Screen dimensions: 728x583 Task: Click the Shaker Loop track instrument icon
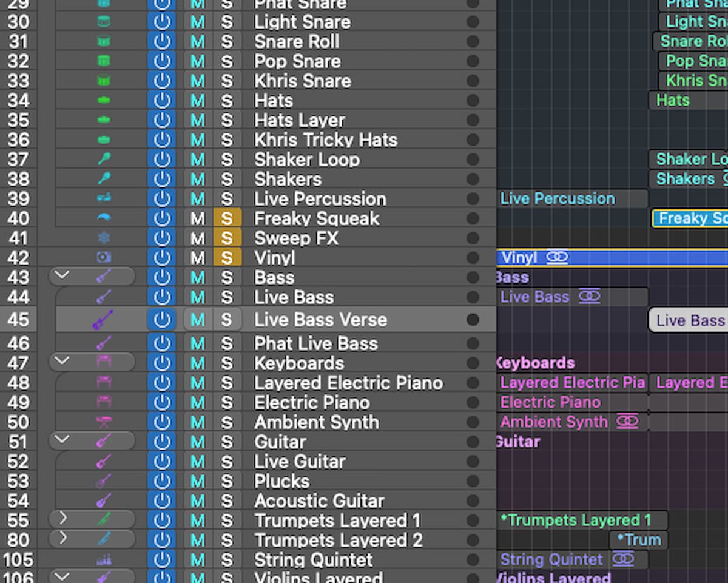coord(104,160)
